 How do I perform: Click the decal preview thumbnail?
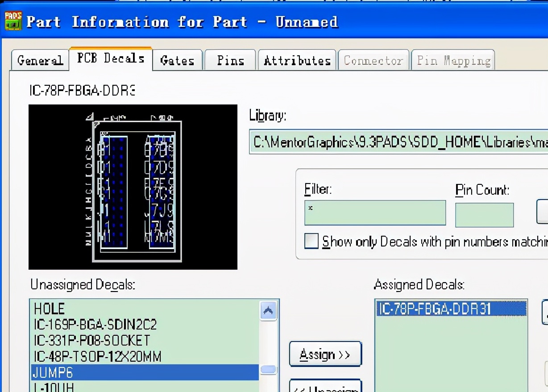coord(133,187)
